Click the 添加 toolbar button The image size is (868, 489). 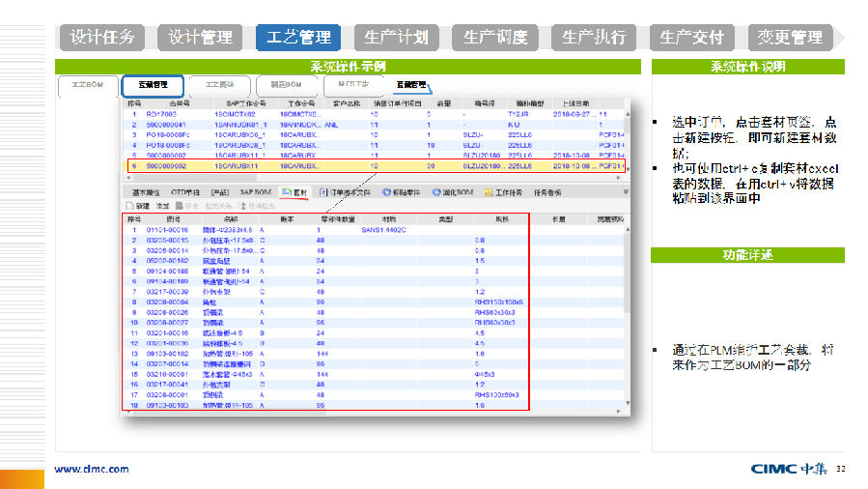(x=163, y=206)
